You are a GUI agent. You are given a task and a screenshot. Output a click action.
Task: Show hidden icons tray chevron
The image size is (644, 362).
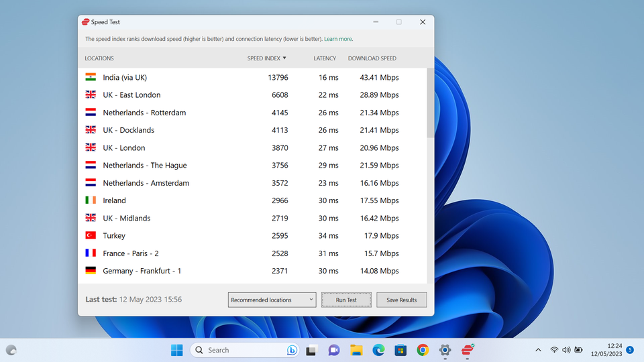coord(538,350)
